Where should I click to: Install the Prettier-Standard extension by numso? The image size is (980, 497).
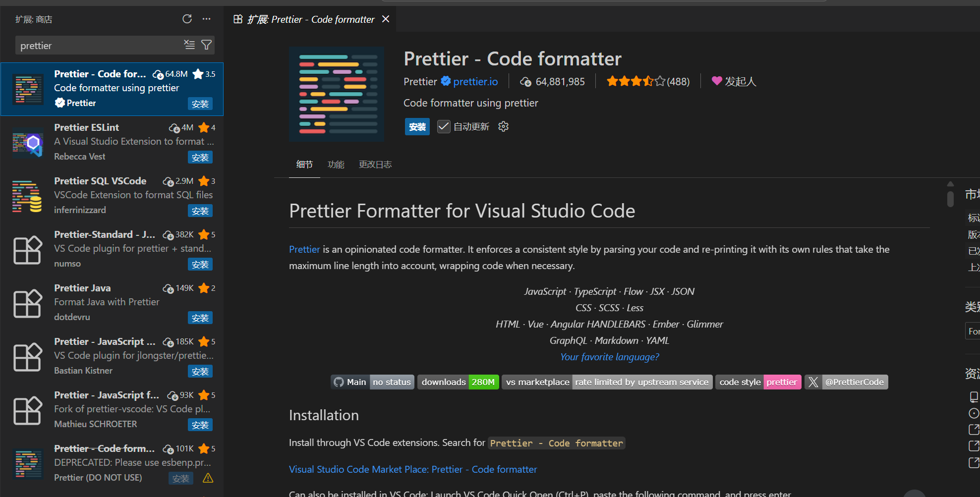click(200, 264)
